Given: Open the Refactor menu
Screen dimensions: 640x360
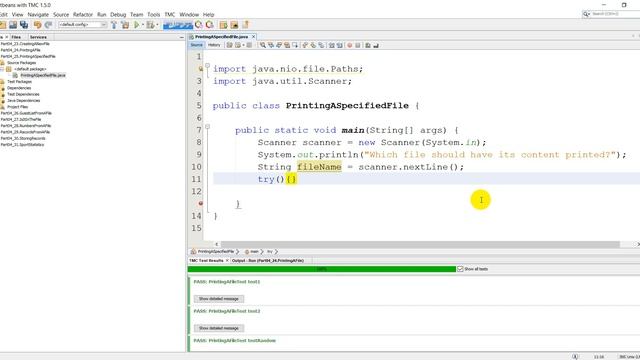Looking at the screenshot, I should [83, 14].
